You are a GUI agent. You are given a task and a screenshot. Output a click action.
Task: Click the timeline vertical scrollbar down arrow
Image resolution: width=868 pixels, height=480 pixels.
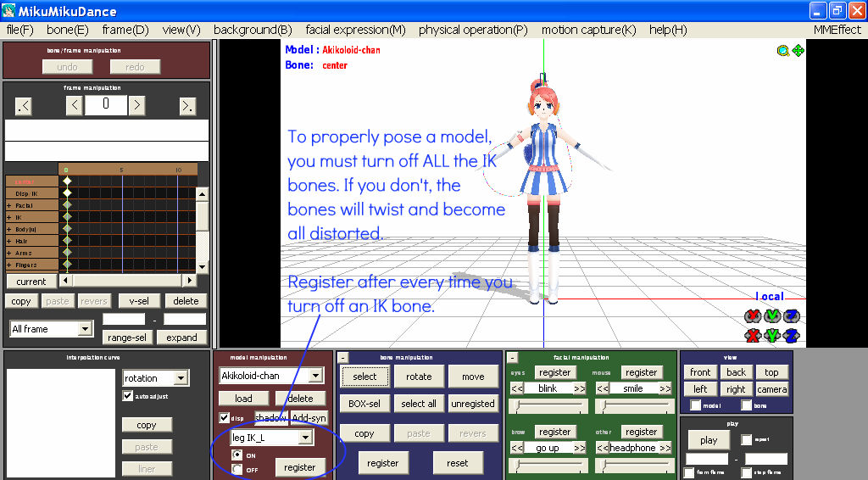(202, 267)
